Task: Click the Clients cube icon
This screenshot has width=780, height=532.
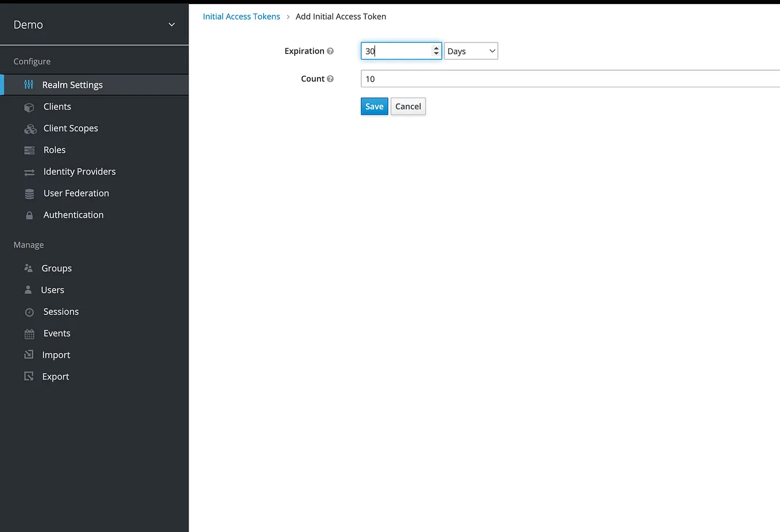Action: pos(30,106)
